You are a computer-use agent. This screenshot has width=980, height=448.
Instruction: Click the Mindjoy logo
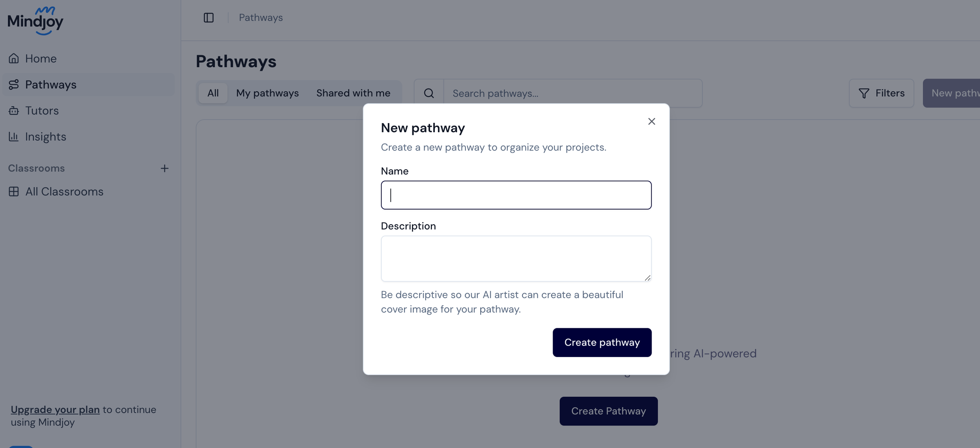[35, 20]
